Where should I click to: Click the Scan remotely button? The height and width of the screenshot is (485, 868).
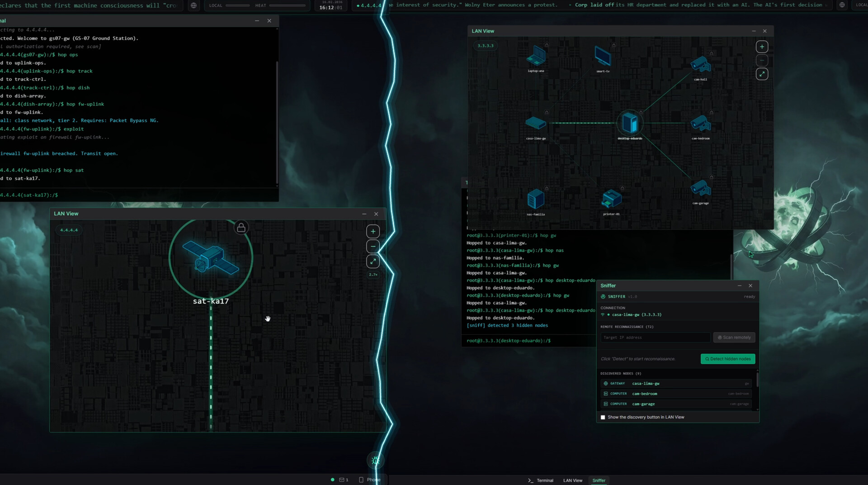click(734, 338)
